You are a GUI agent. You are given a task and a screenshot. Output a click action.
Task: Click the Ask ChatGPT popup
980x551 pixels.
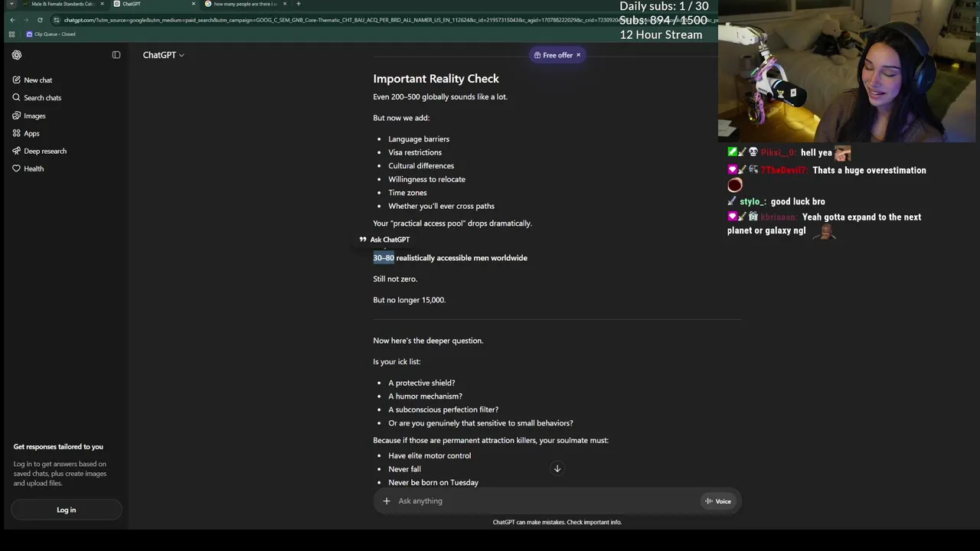[384, 240]
